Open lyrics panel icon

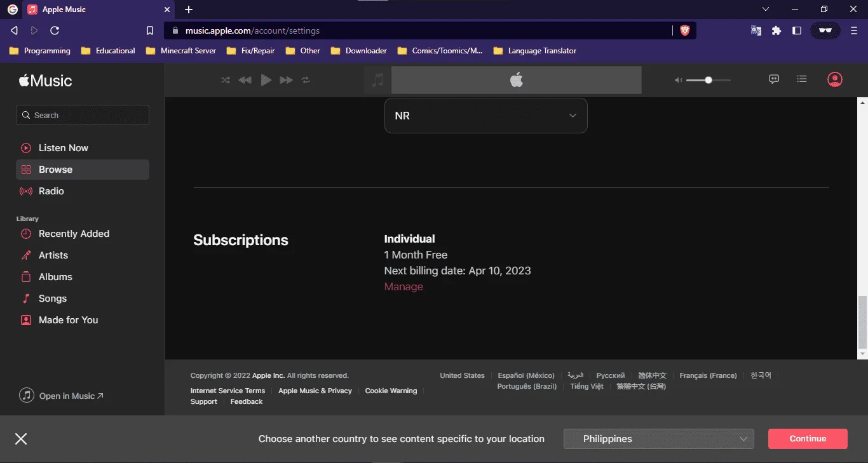click(774, 79)
